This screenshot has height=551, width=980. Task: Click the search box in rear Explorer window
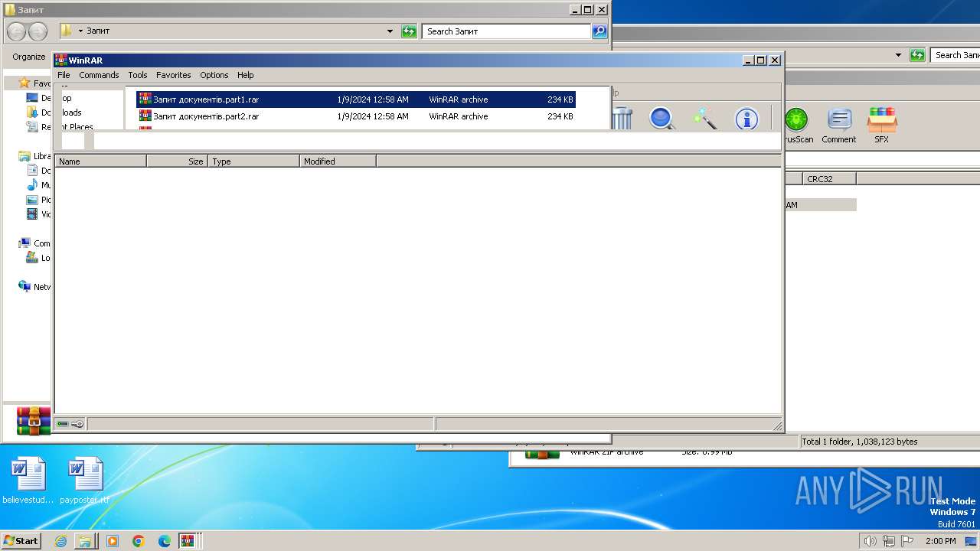955,55
